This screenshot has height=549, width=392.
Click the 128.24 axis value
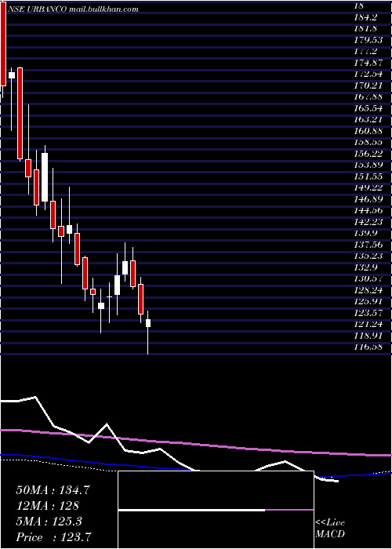point(368,289)
